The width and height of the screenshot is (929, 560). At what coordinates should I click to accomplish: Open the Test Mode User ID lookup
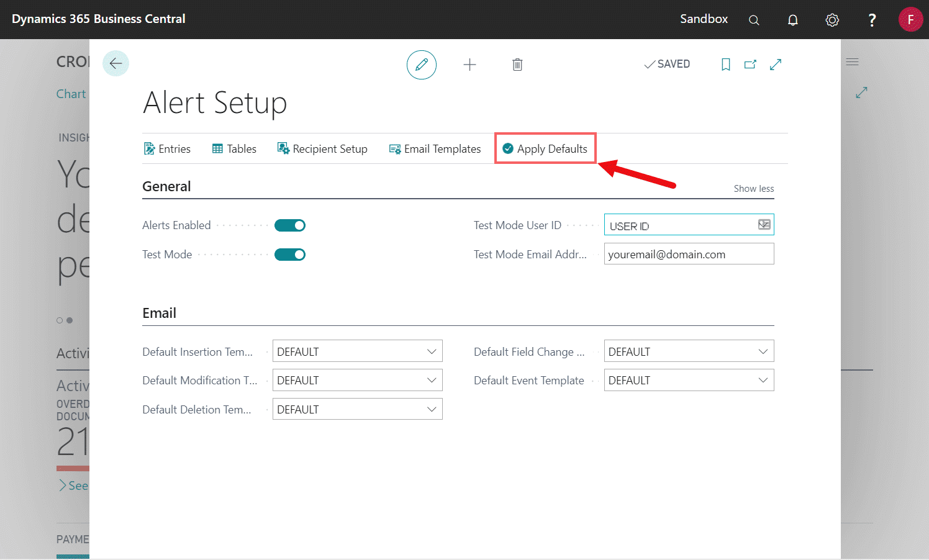[764, 225]
